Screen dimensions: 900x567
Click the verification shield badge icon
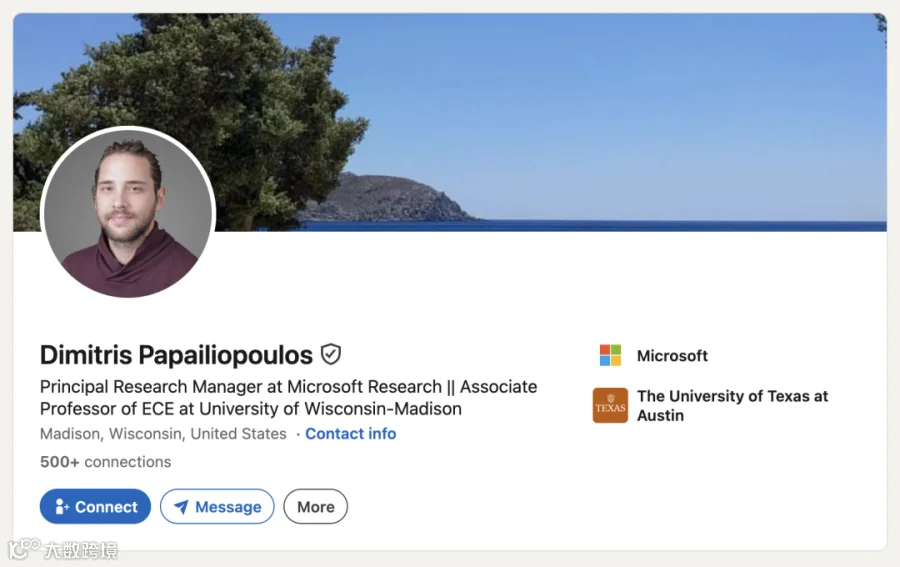(x=331, y=355)
